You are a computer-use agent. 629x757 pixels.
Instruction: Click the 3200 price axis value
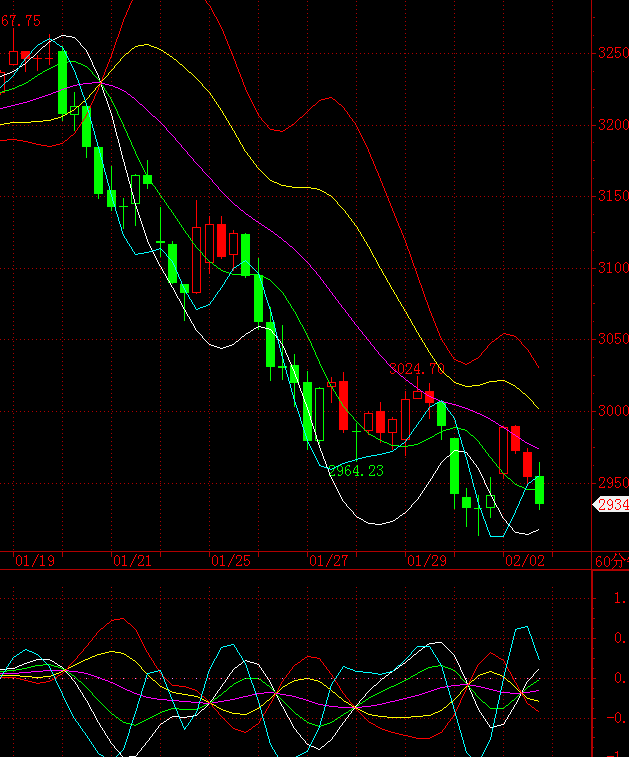tap(613, 125)
